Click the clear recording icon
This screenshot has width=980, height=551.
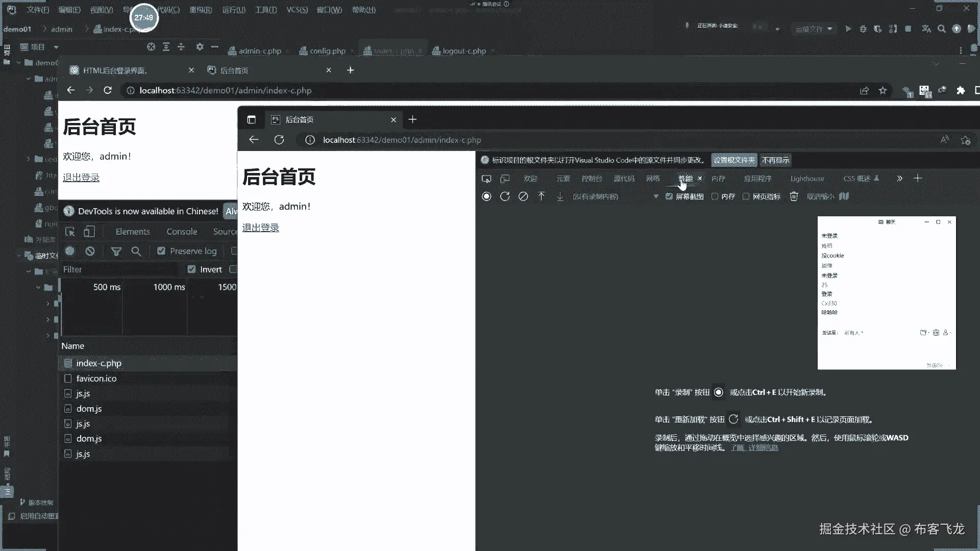pos(523,196)
